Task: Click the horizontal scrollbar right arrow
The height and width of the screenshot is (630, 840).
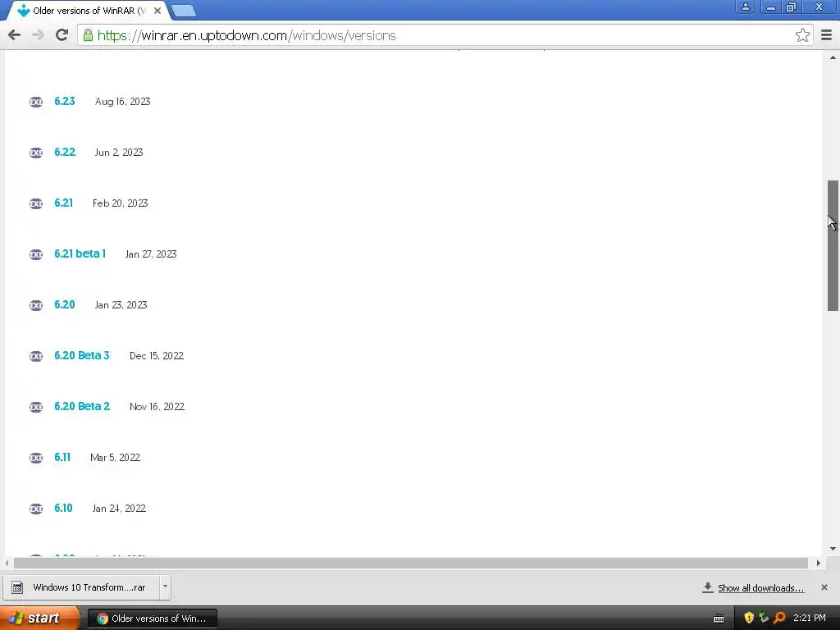Action: tap(818, 563)
